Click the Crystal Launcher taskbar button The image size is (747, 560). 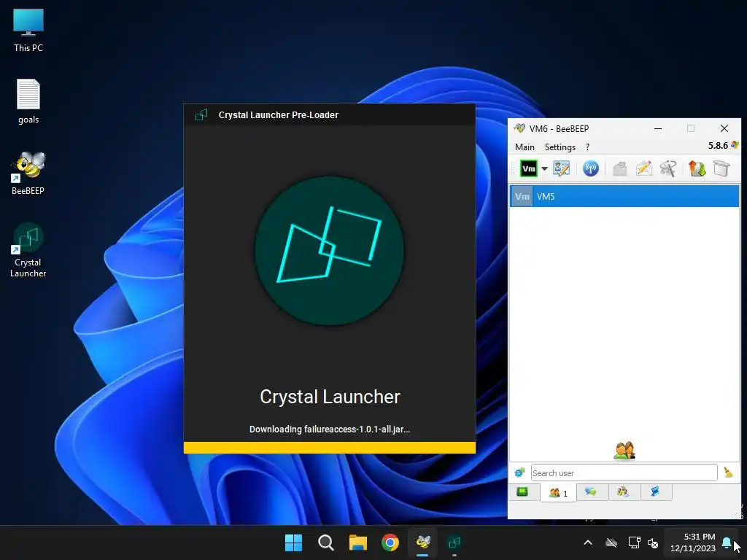click(x=454, y=542)
